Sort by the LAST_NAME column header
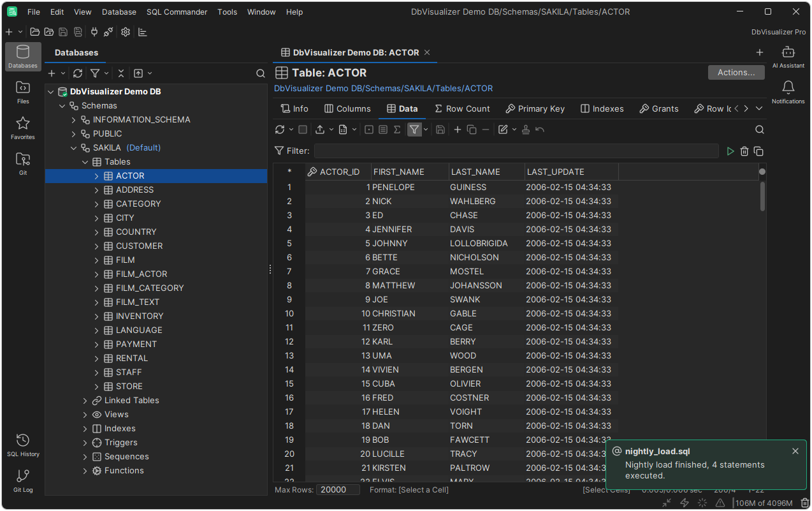 pyautogui.click(x=487, y=172)
